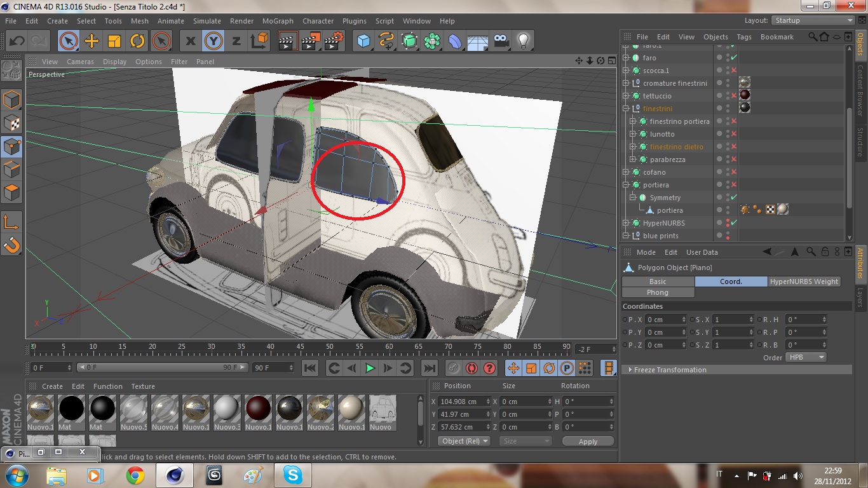Toggle the X axis lock
Viewport: 868px width, 488px height.
click(190, 41)
